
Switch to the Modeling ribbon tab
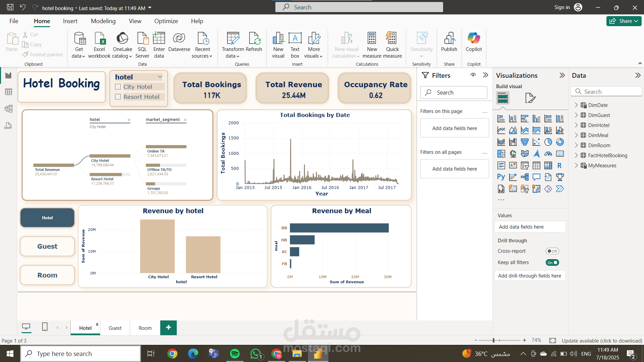click(103, 21)
